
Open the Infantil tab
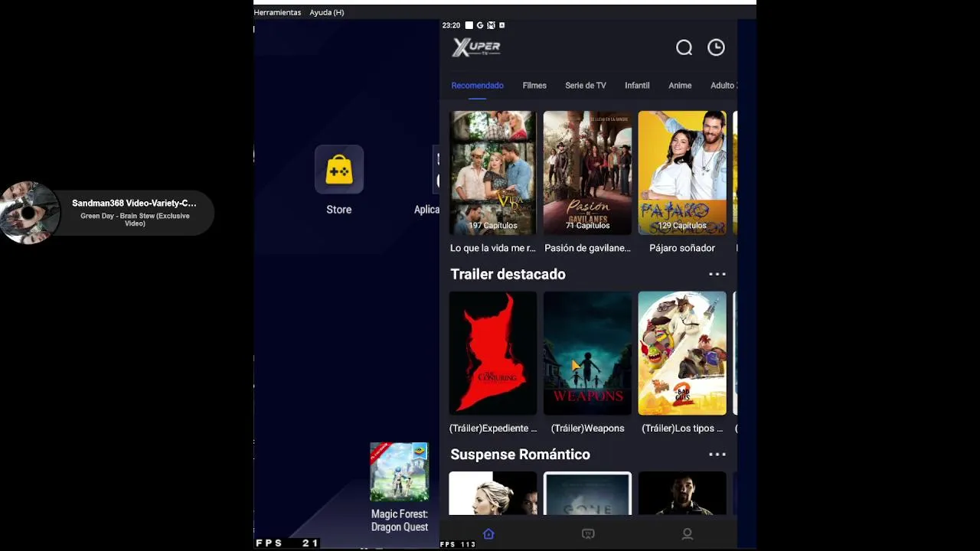[x=637, y=86]
